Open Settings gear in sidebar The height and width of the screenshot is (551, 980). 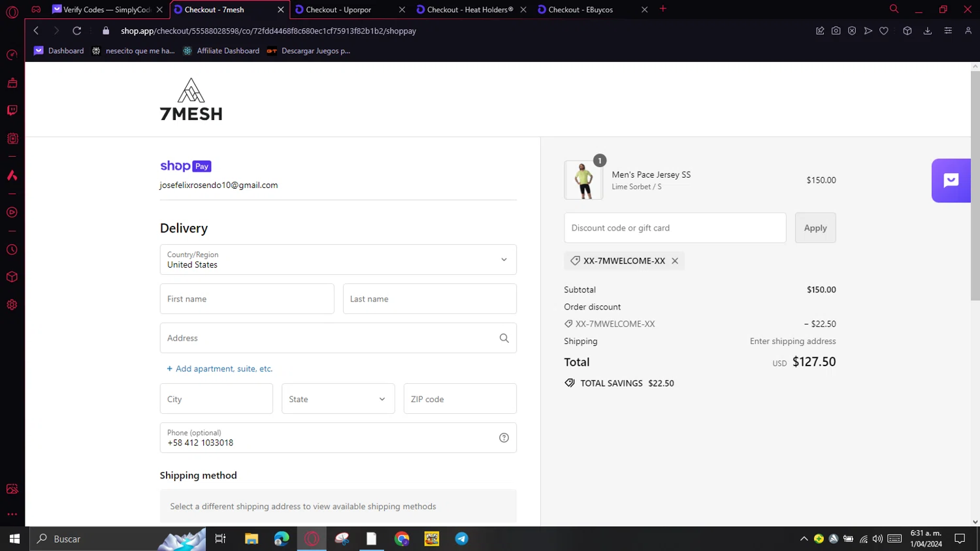coord(12,305)
